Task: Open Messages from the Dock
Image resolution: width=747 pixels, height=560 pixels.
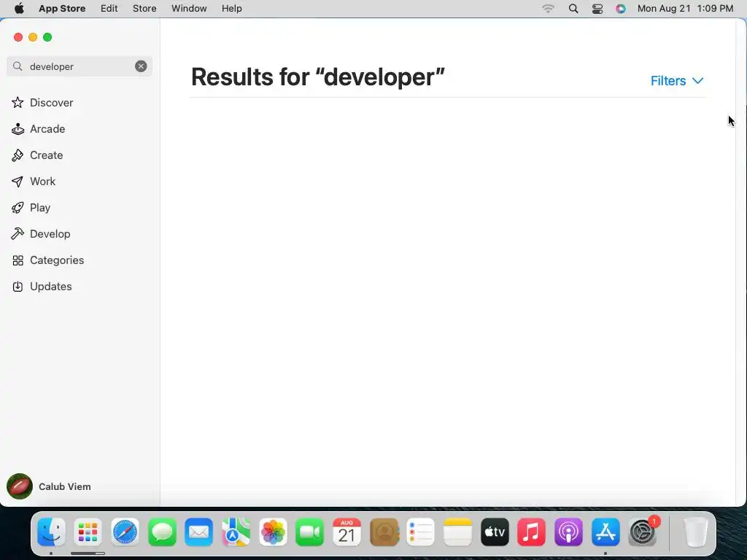Action: point(162,532)
